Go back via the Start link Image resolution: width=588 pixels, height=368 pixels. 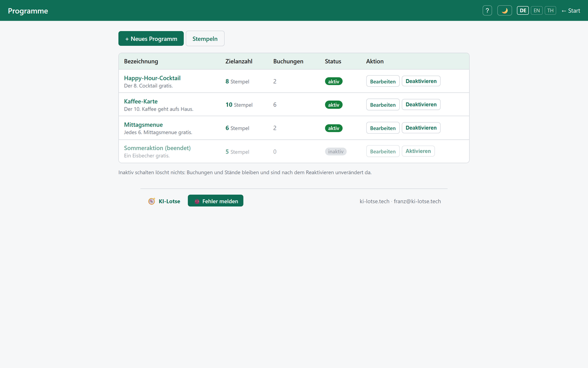tap(571, 11)
